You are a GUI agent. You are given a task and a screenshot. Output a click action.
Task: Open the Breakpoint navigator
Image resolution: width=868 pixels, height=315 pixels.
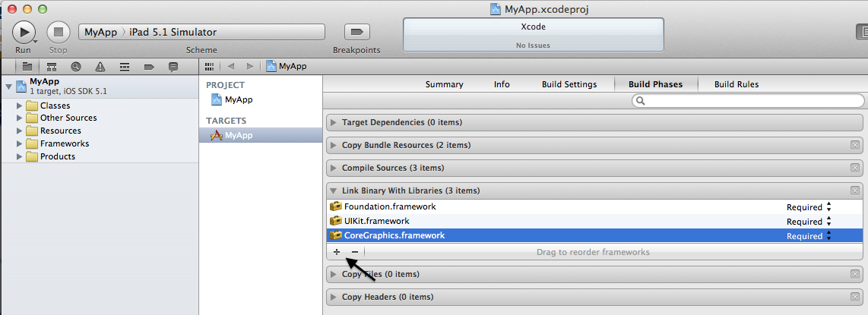pos(148,66)
